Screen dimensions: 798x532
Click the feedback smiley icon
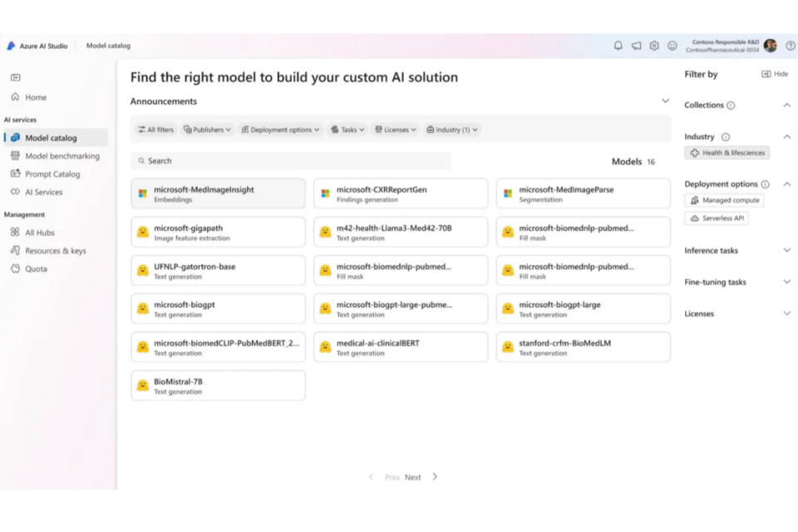point(672,46)
